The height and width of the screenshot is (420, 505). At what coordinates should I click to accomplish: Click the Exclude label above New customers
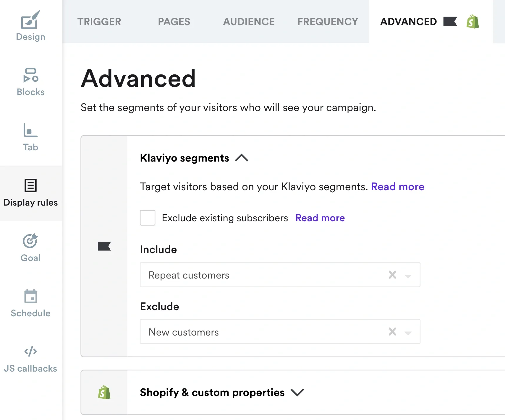click(160, 307)
